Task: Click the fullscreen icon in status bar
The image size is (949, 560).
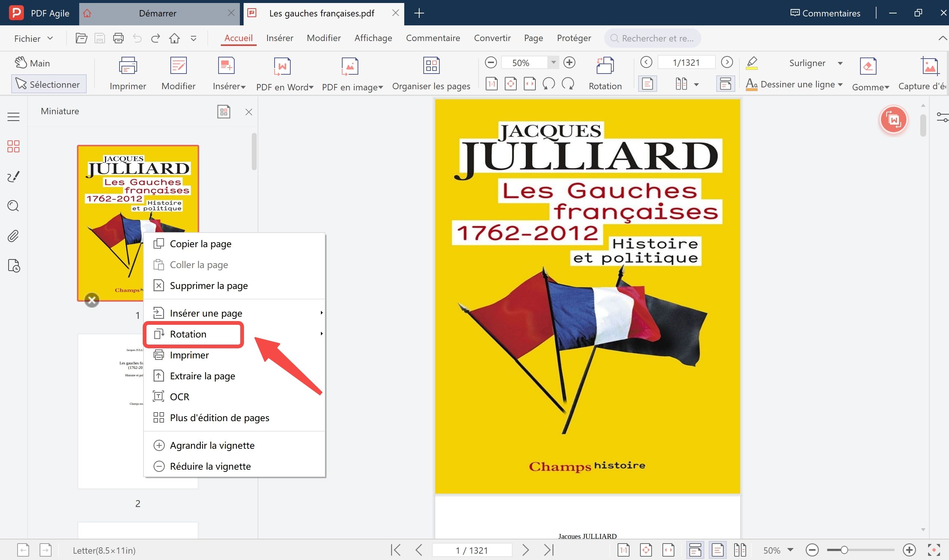Action: [934, 550]
